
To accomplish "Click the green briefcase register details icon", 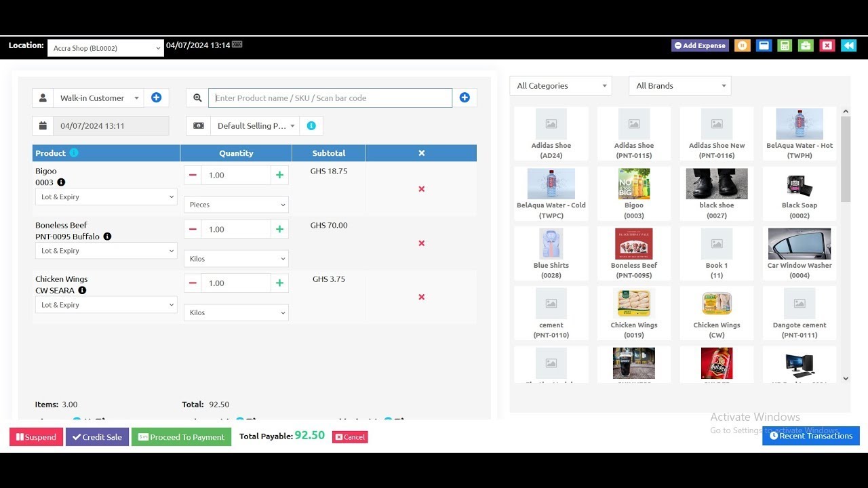I will point(806,45).
